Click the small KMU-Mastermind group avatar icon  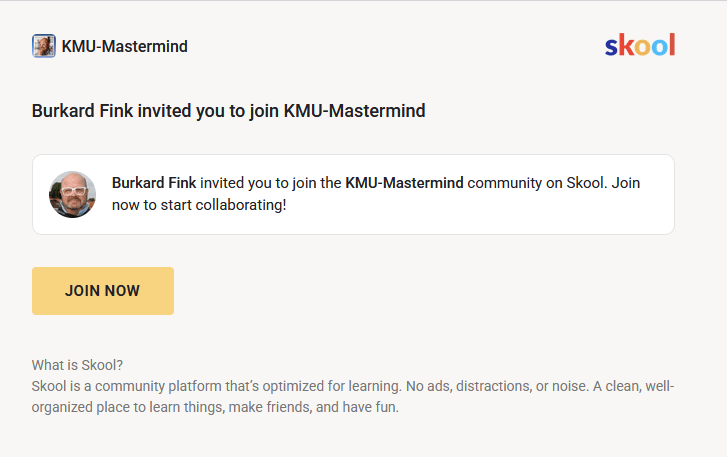pyautogui.click(x=44, y=46)
